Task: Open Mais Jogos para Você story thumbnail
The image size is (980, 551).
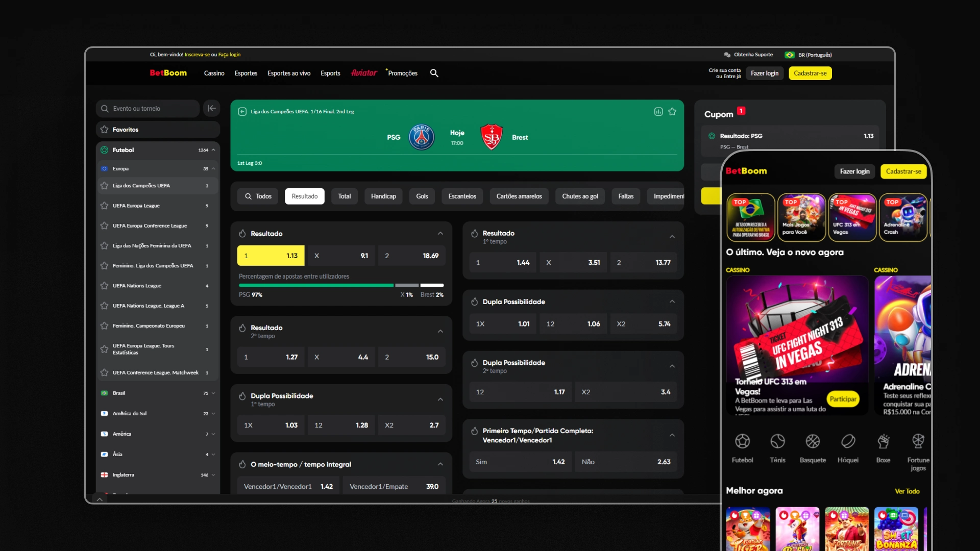Action: [x=801, y=217]
